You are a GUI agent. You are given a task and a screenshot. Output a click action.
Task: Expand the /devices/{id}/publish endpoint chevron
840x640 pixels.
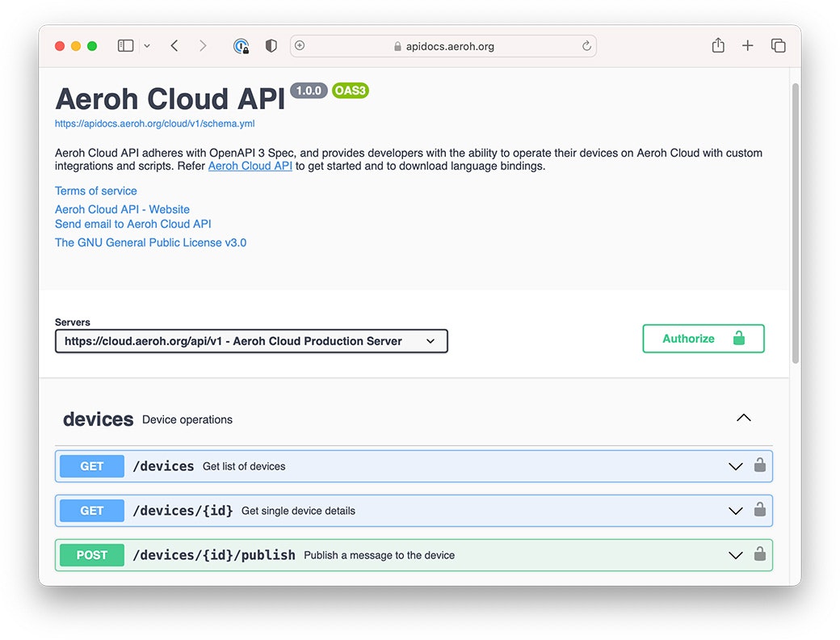point(736,555)
